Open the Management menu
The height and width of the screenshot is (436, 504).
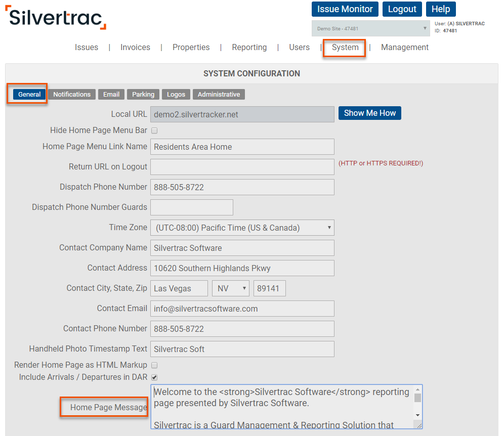click(x=405, y=47)
